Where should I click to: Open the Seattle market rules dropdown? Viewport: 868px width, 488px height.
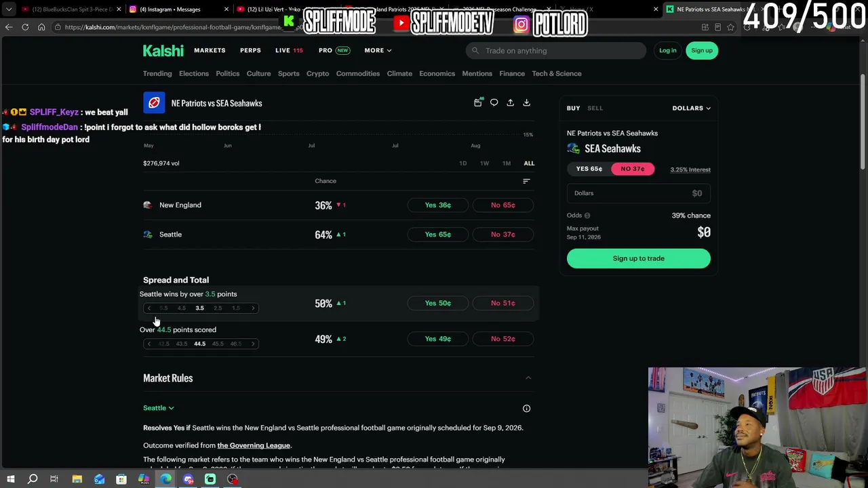(x=159, y=408)
